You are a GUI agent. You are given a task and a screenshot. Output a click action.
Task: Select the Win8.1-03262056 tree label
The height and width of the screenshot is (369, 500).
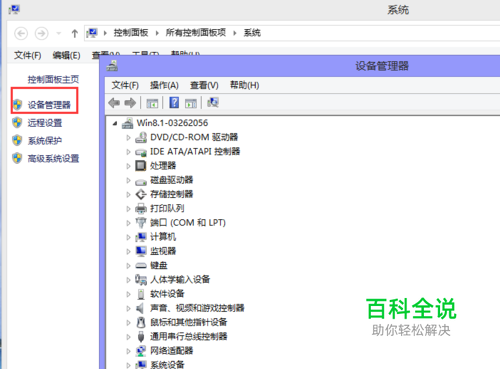click(x=172, y=123)
